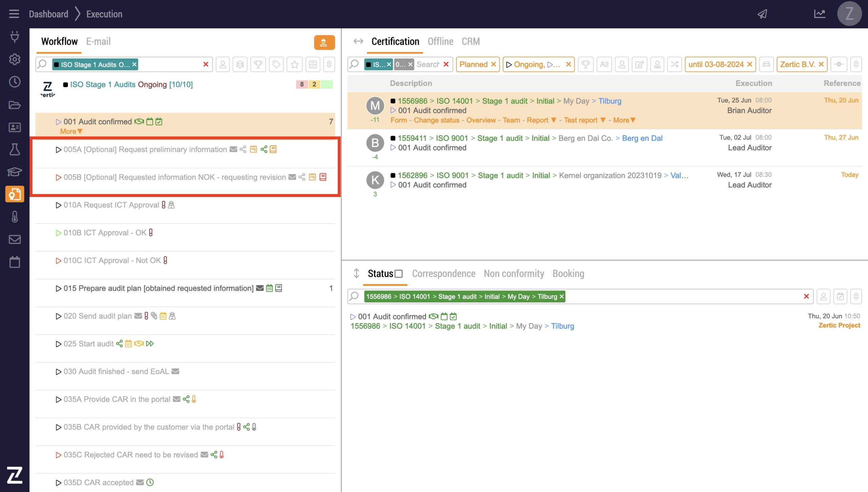
Task: Toggle the Status tab checkbox
Action: (x=399, y=274)
